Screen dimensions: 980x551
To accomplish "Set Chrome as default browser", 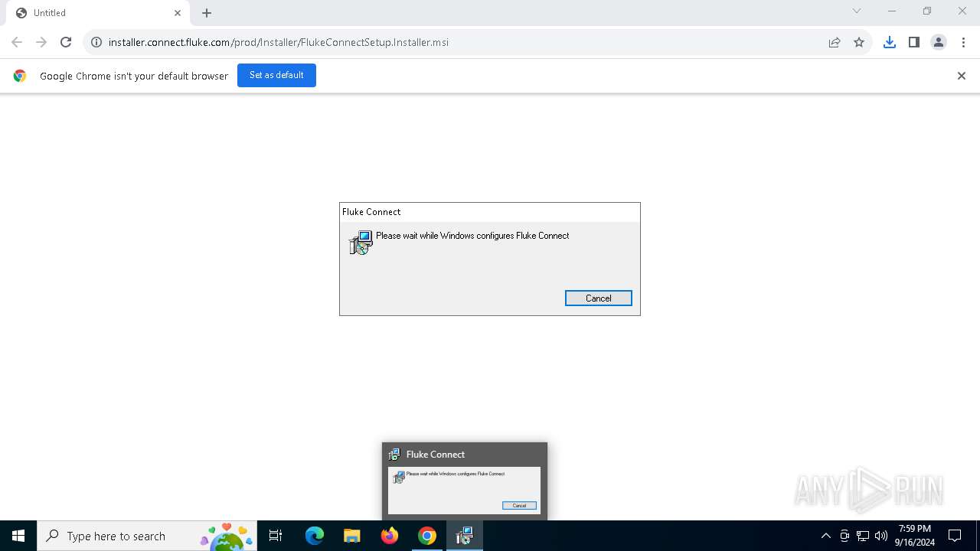I will point(276,75).
